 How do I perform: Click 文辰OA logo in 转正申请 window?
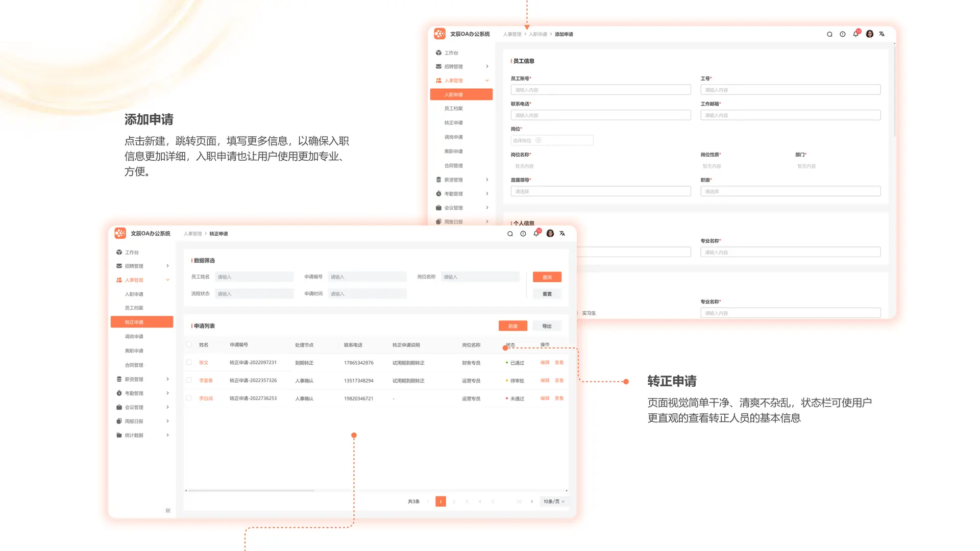pyautogui.click(x=120, y=233)
